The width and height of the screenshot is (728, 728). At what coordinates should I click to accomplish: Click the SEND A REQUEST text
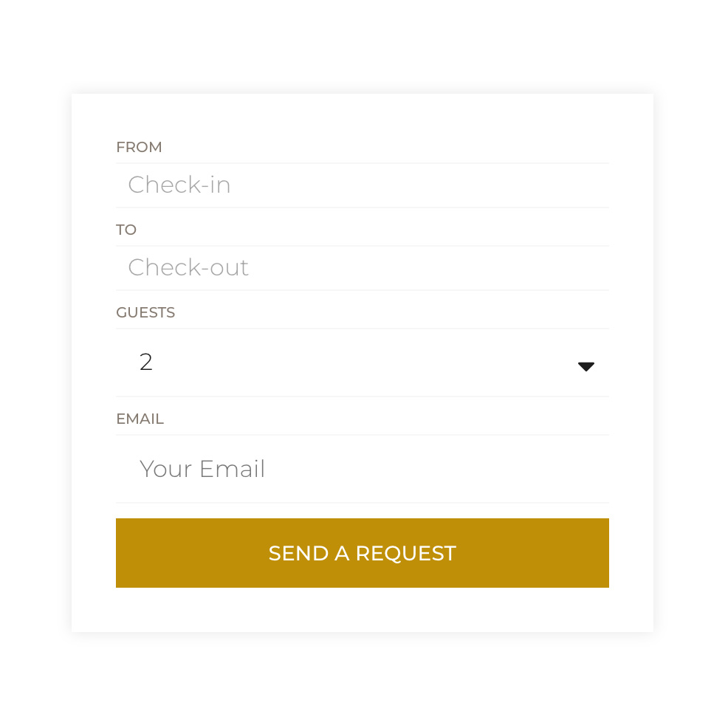click(x=362, y=554)
